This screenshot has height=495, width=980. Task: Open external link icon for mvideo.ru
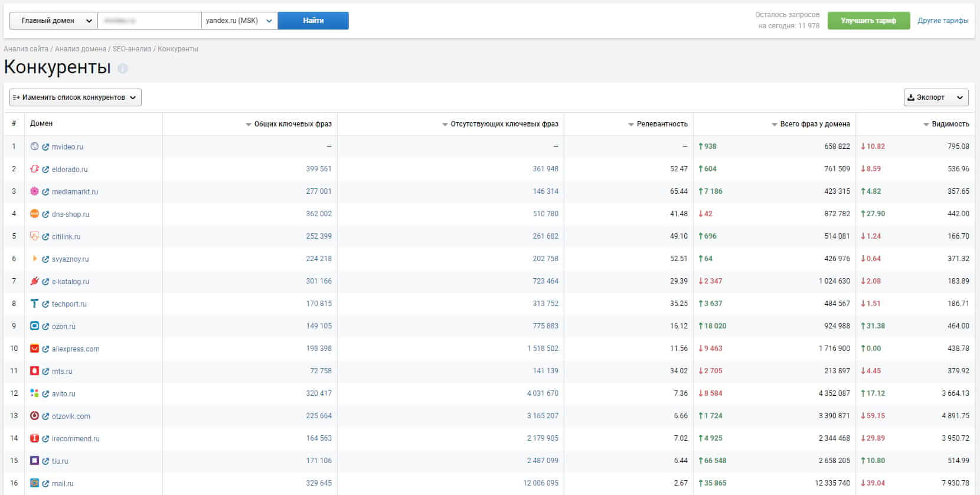tap(45, 147)
